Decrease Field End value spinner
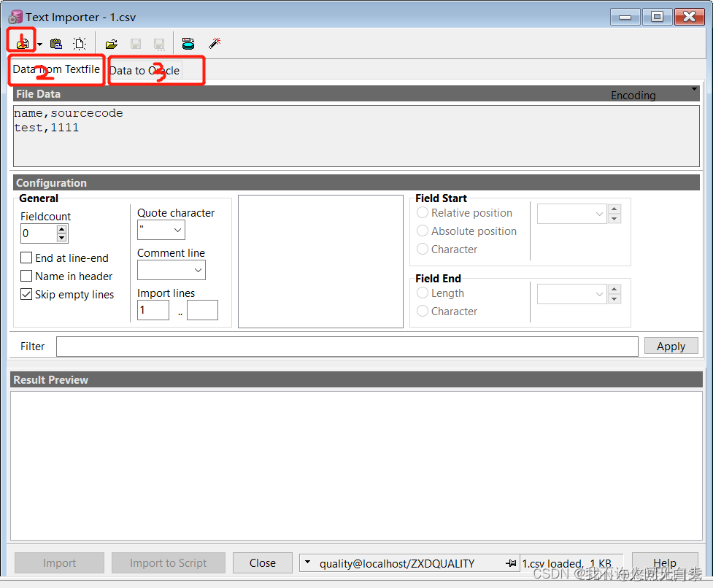Image resolution: width=713 pixels, height=588 pixels. click(x=614, y=299)
